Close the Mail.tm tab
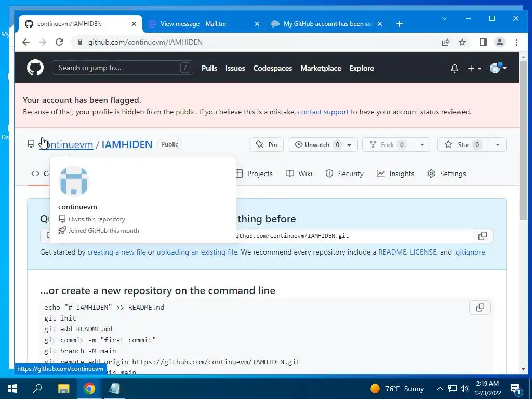The image size is (532, 399). click(x=257, y=24)
